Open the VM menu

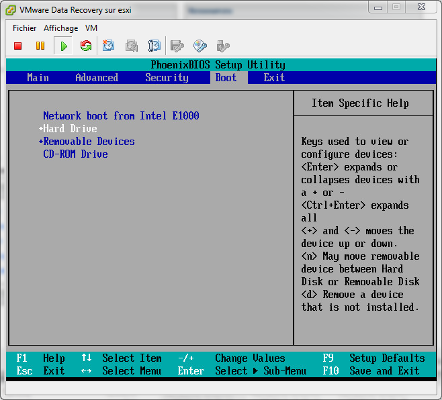point(91,28)
